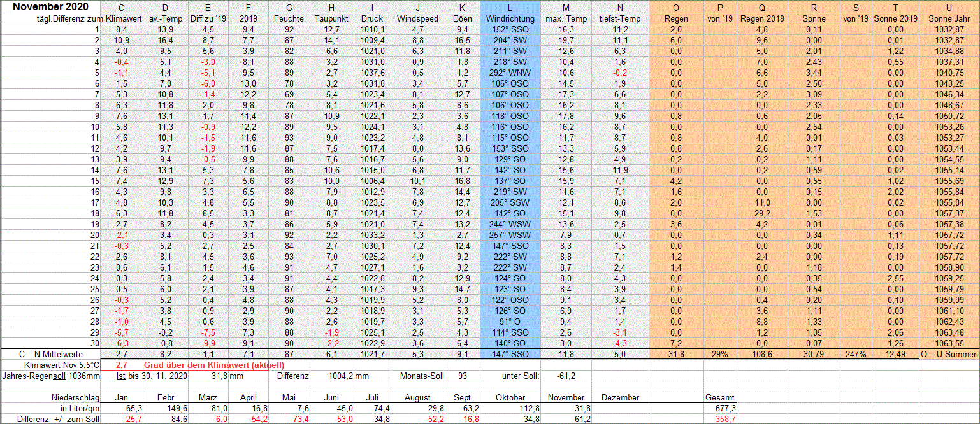
Task: Click the "Windspeed" column header
Action: tap(417, 18)
